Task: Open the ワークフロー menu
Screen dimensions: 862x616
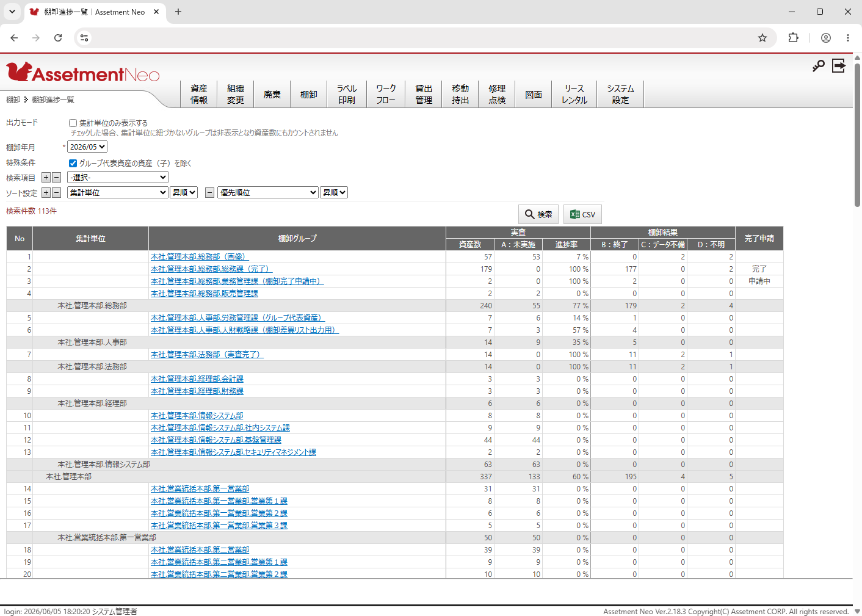Action: (386, 95)
